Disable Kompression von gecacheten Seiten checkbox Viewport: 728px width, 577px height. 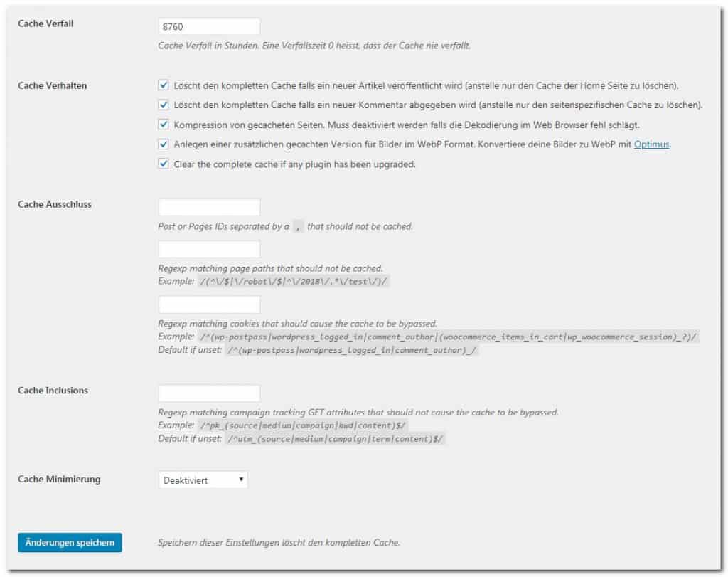pos(164,125)
